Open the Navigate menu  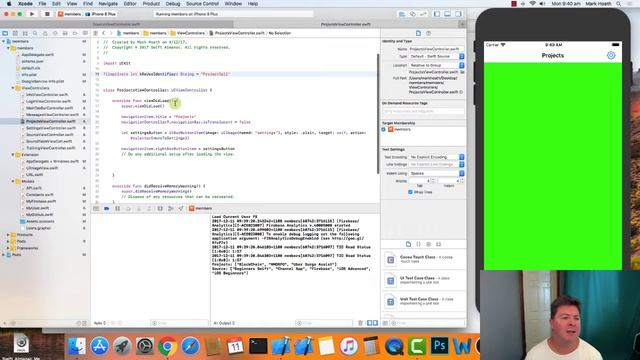pyautogui.click(x=108, y=4)
